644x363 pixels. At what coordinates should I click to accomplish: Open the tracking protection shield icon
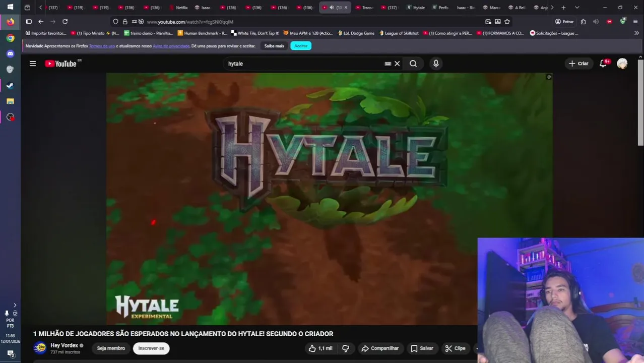115,22
